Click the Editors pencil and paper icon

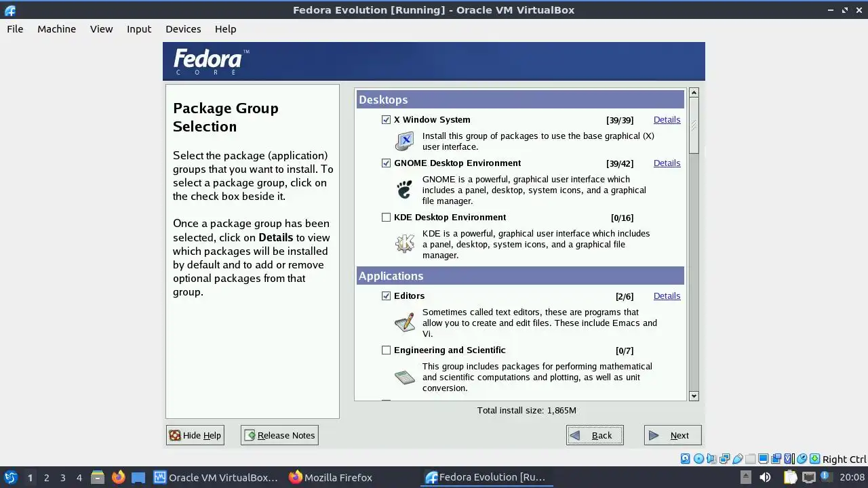click(405, 322)
